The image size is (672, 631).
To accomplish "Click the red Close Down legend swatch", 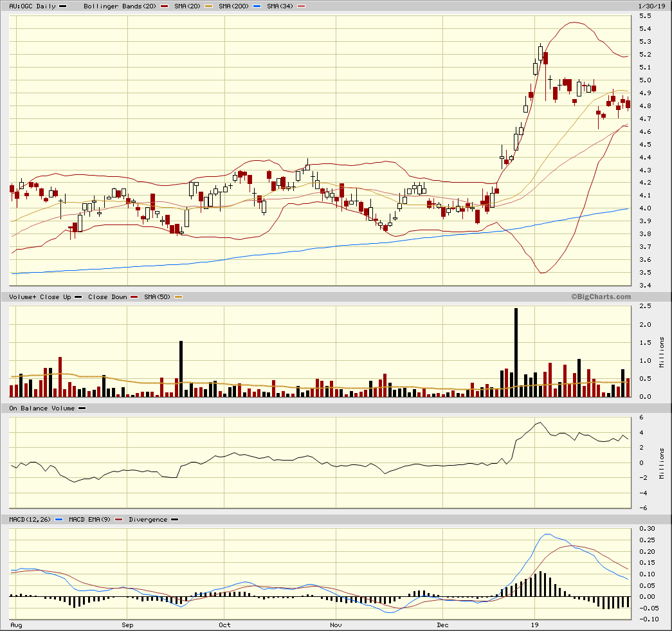I will click(134, 297).
